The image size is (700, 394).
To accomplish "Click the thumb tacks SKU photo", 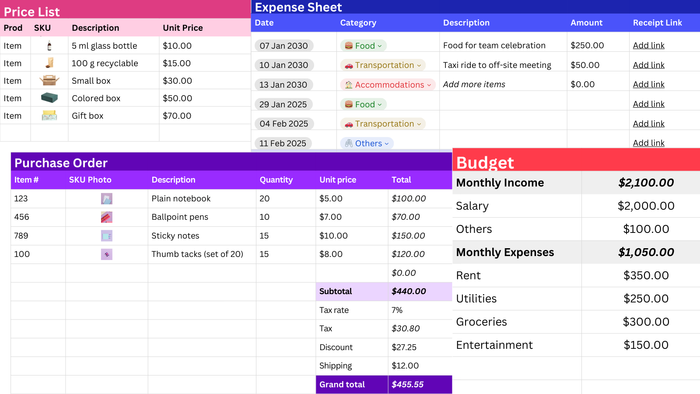I will pyautogui.click(x=106, y=254).
